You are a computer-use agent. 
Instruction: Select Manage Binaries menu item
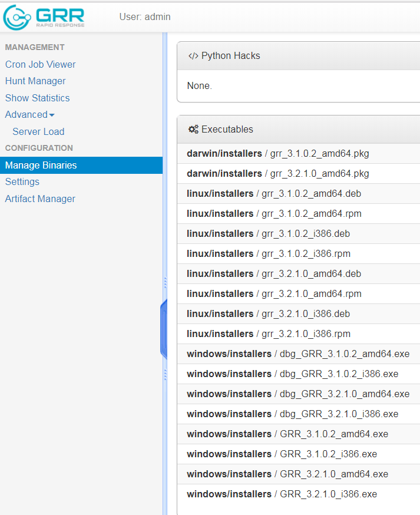point(81,165)
